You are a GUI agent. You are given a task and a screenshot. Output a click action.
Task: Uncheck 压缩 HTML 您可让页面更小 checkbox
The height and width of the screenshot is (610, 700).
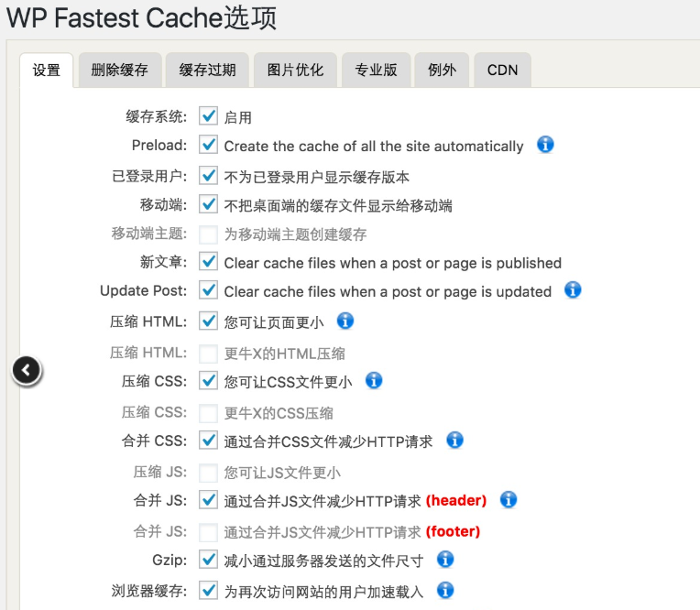pos(209,321)
